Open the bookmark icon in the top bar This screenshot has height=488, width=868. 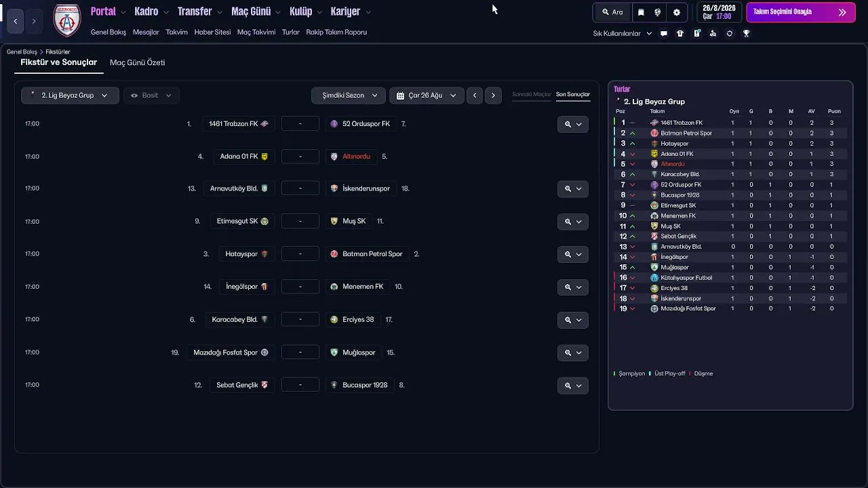[x=641, y=12]
